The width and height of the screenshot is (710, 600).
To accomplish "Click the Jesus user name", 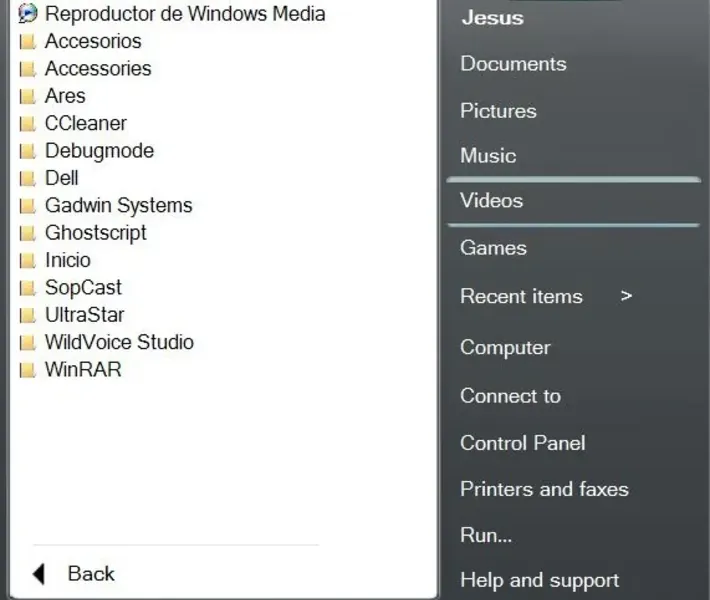I will click(492, 18).
